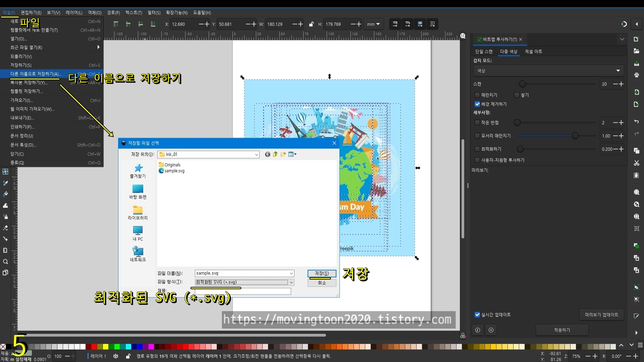Click the Go Back arrow icon in save dialog
The image size is (644, 362).
point(267,154)
